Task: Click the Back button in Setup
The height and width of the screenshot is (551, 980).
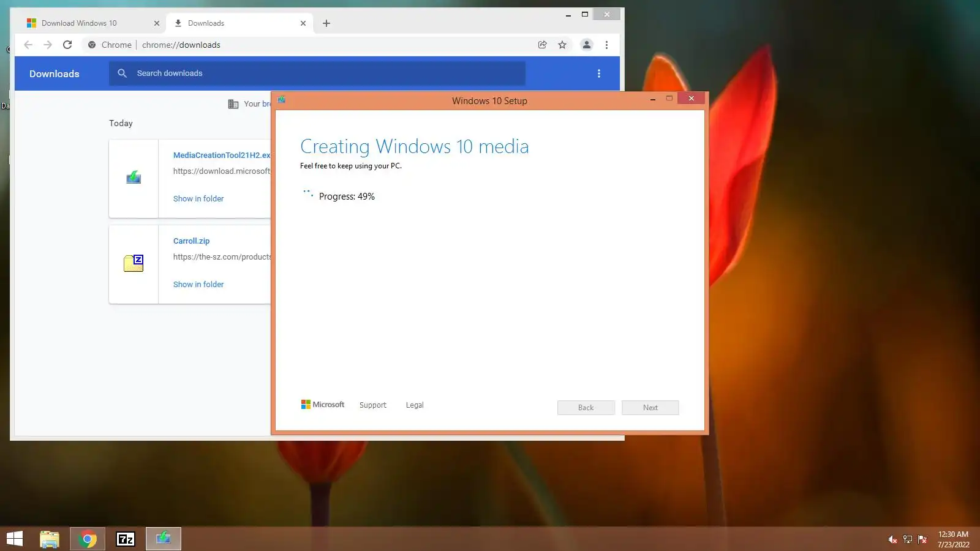Action: 586,408
